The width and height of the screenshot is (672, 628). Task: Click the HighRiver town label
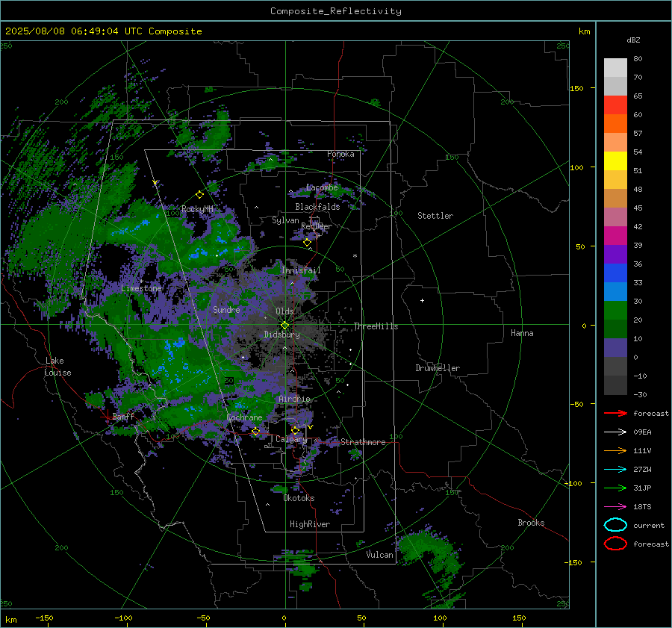(310, 524)
